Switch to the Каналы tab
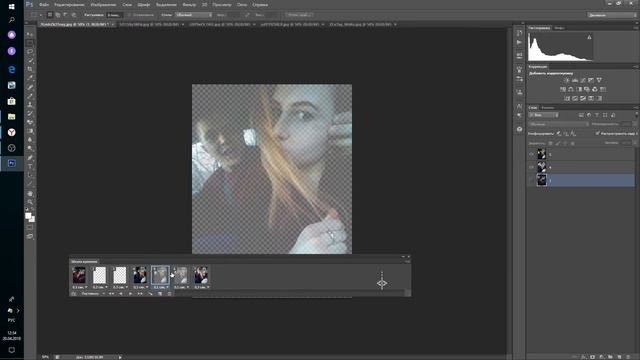Screen dimensions: 640x360 (548, 108)
